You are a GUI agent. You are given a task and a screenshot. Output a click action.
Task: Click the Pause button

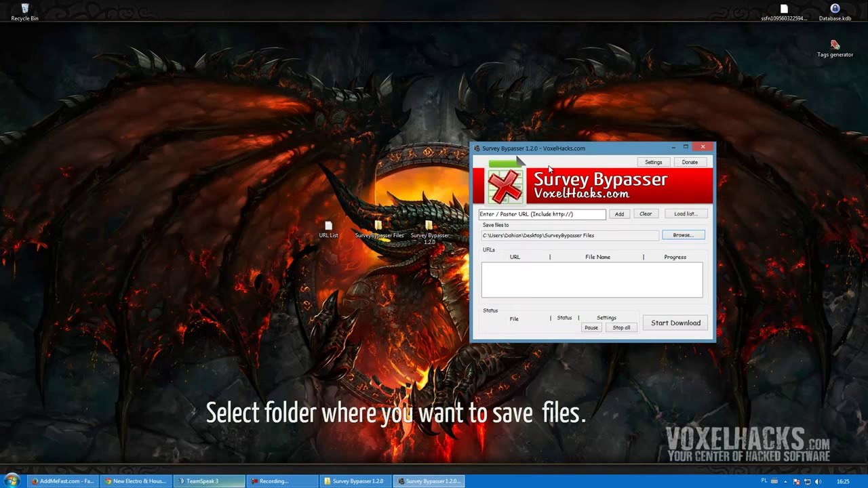click(x=591, y=328)
